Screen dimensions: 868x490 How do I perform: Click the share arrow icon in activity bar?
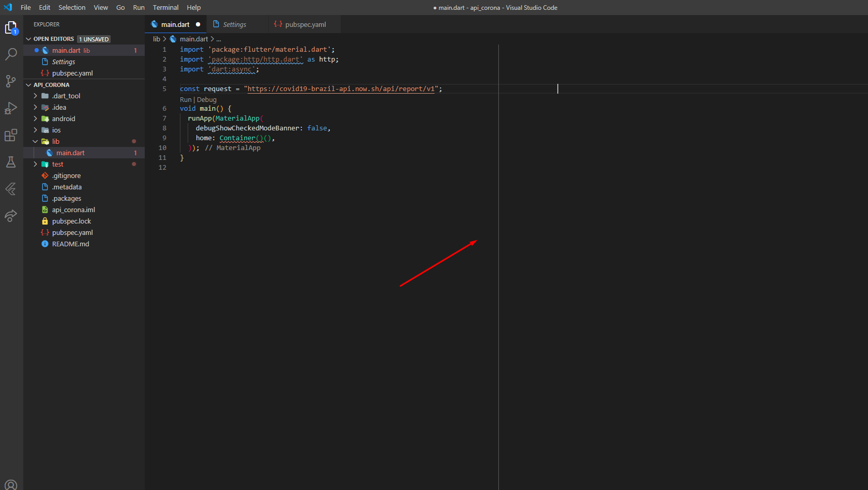[11, 216]
